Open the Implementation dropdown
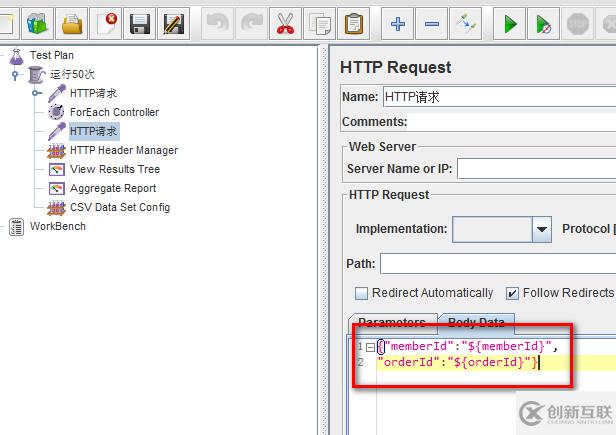The width and height of the screenshot is (616, 435). [541, 229]
